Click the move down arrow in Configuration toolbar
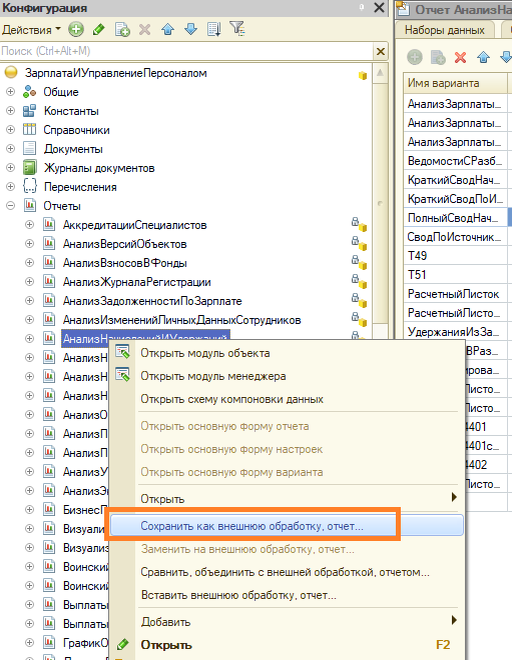The image size is (512, 660). pyautogui.click(x=191, y=29)
